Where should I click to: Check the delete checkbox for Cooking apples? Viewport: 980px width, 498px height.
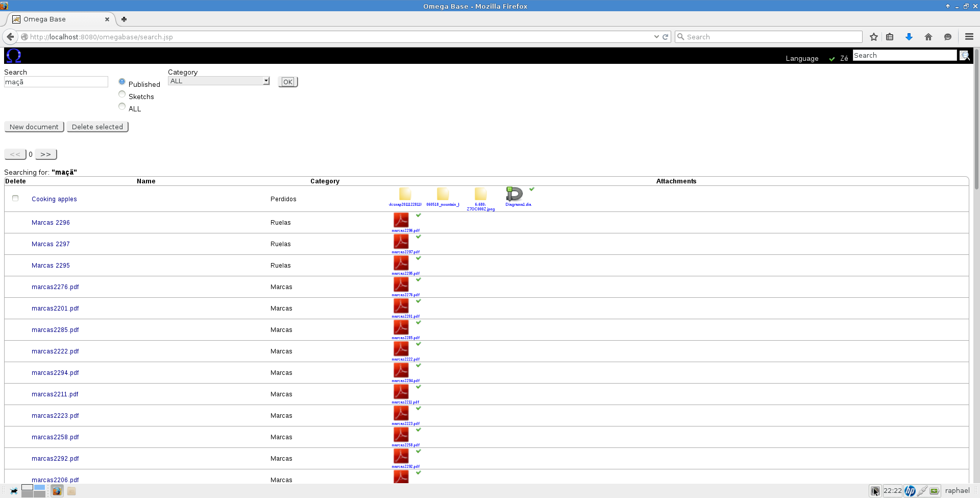click(15, 198)
